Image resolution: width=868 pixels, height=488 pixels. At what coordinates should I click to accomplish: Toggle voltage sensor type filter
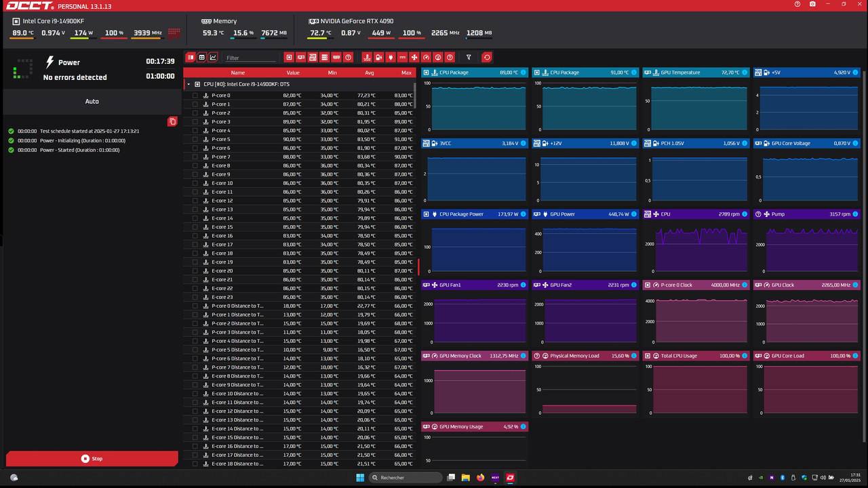[x=378, y=58]
